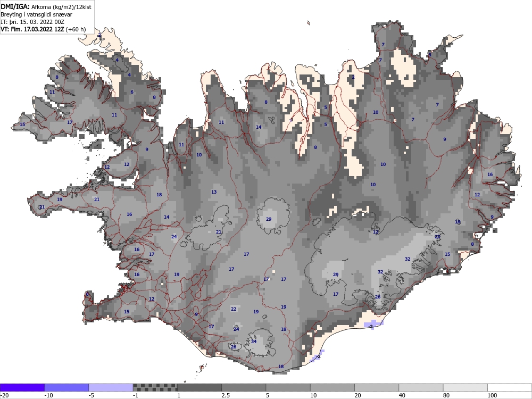Image resolution: width=532 pixels, height=399 pixels.
Task: Click the map value 23 on the eastern glacier edge
Action: point(437,237)
